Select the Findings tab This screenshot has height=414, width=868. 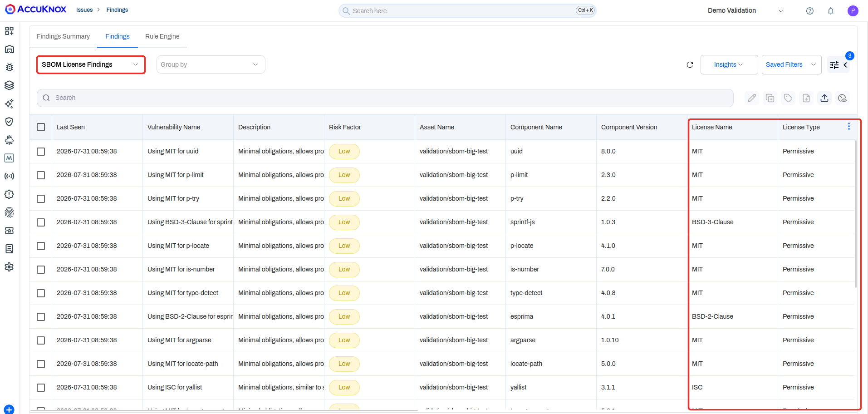point(118,36)
